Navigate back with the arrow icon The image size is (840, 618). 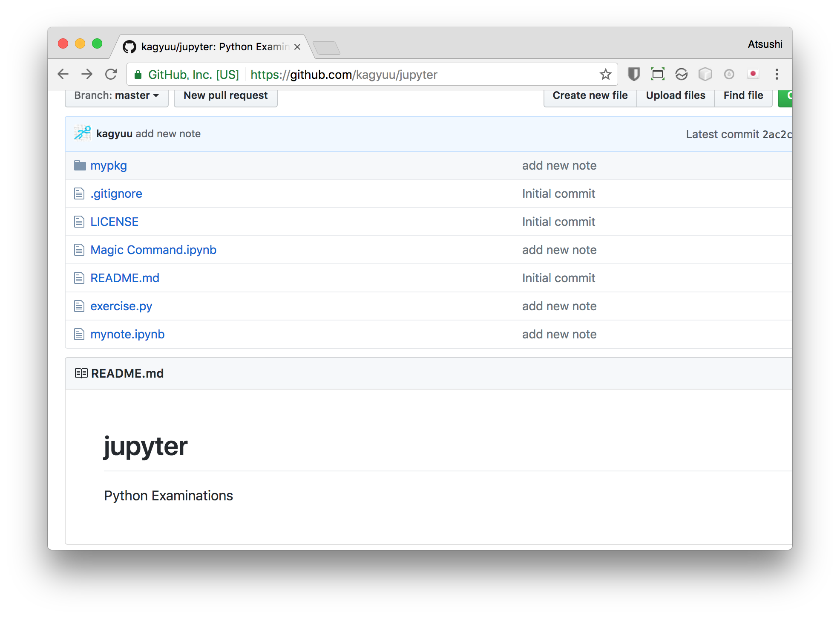(x=63, y=74)
